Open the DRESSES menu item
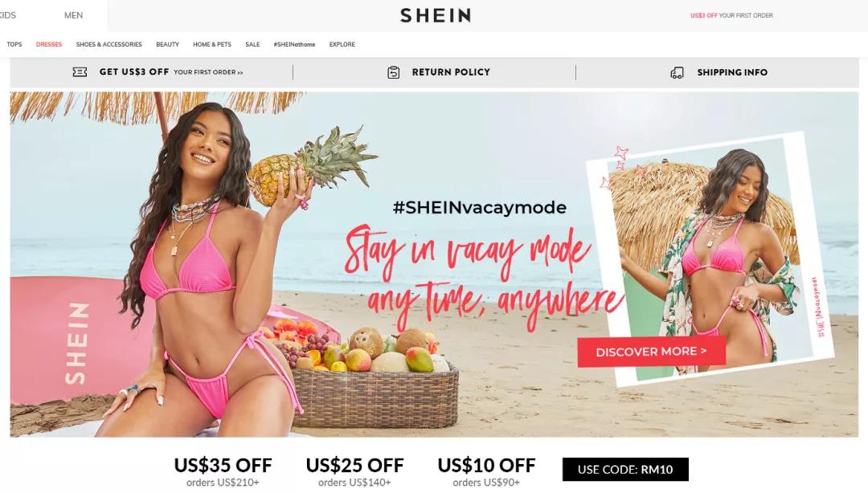 coord(49,44)
